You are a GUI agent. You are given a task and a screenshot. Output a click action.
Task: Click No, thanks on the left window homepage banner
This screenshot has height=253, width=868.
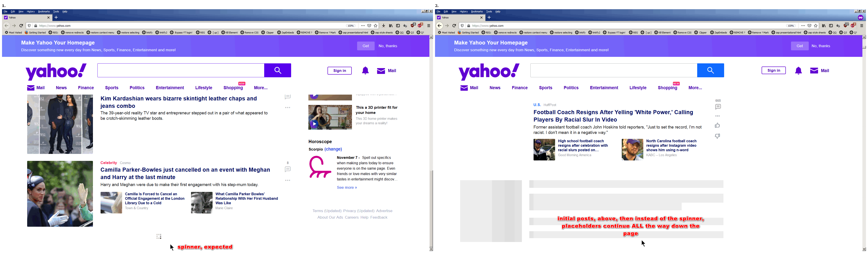tap(388, 46)
